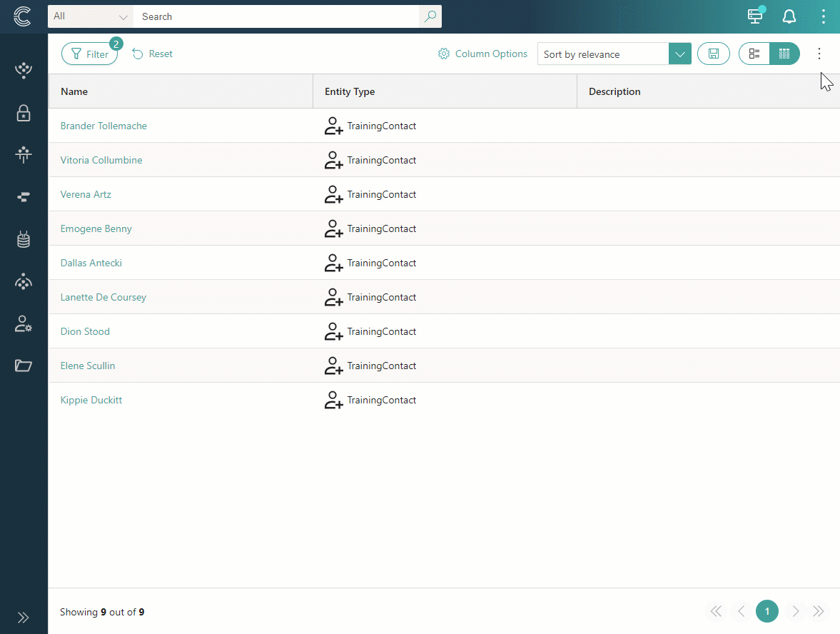The height and width of the screenshot is (634, 840).
Task: Open the Sort by relevance dropdown
Action: (x=679, y=54)
